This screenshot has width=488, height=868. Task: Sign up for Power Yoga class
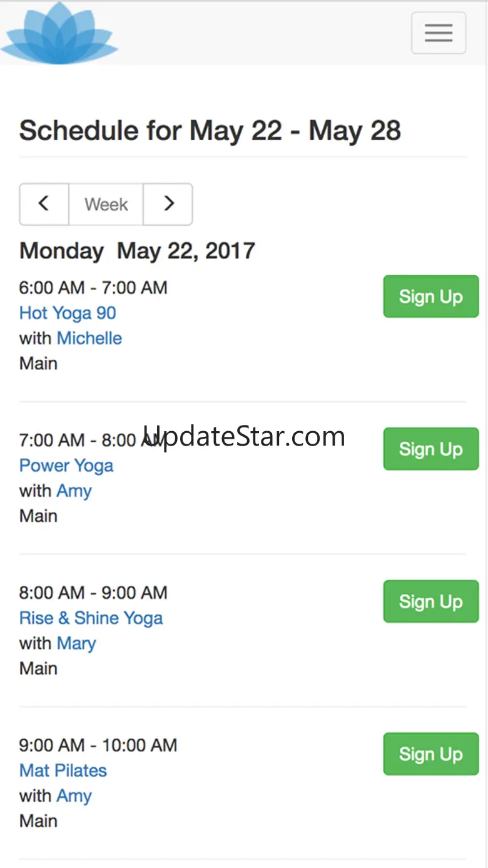coord(430,449)
